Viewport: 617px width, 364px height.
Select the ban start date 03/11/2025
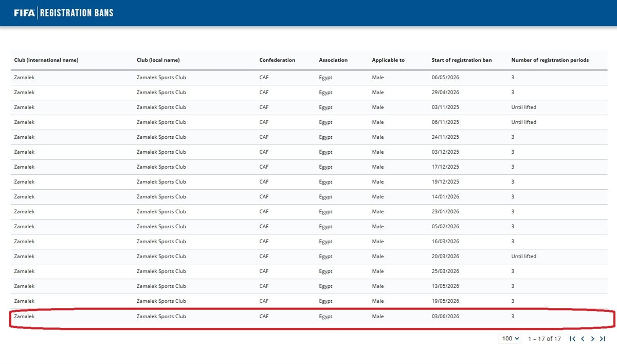coord(445,107)
